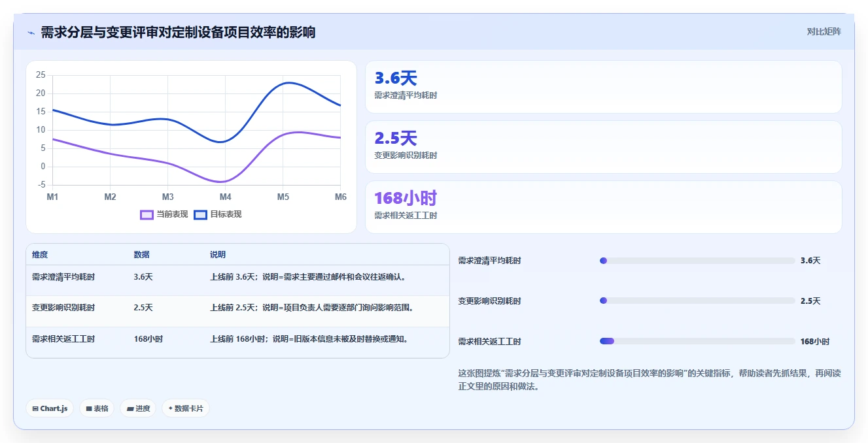Click the 维度 table column header
The width and height of the screenshot is (868, 443).
pyautogui.click(x=40, y=255)
